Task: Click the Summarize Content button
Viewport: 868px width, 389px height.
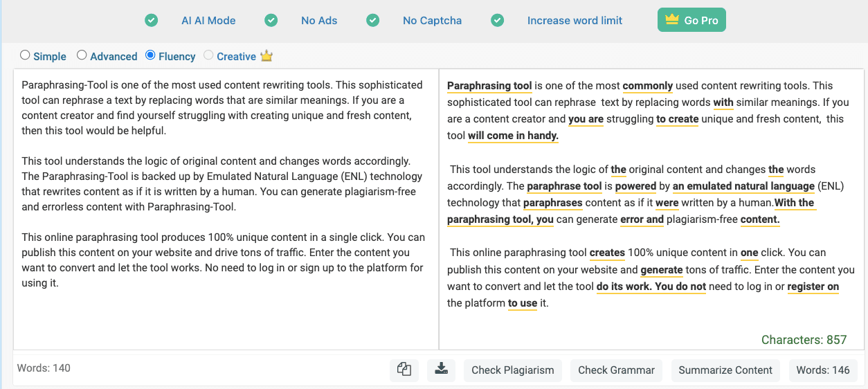Action: 725,370
